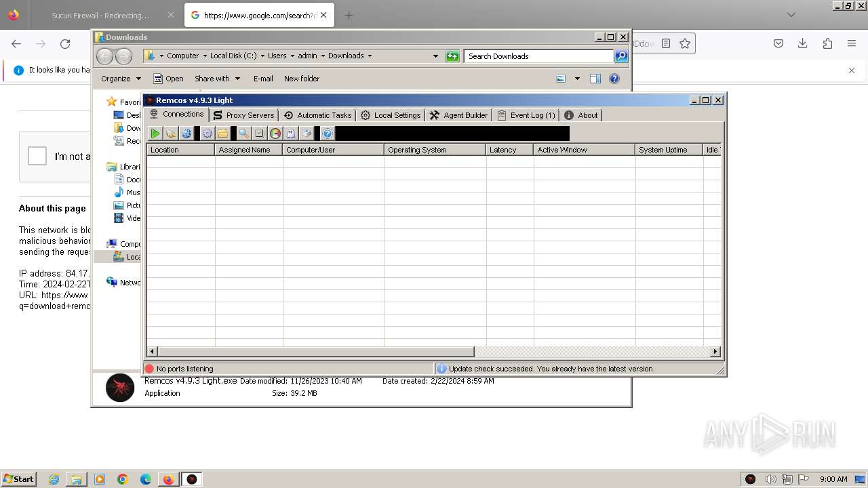Image resolution: width=868 pixels, height=488 pixels.
Task: Click the yellow folder icon in Remcos toolbar
Action: pyautogui.click(x=223, y=134)
